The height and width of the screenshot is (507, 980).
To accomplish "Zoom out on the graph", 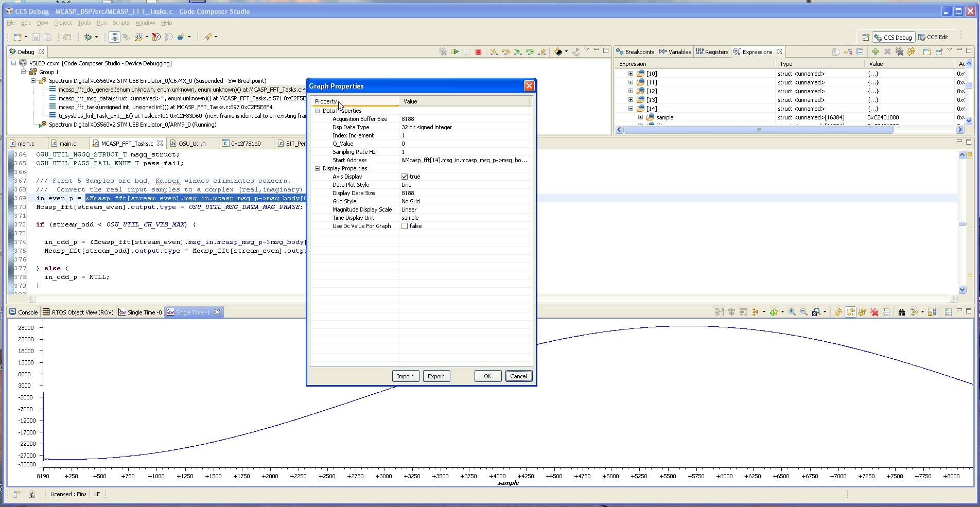I will [x=803, y=312].
